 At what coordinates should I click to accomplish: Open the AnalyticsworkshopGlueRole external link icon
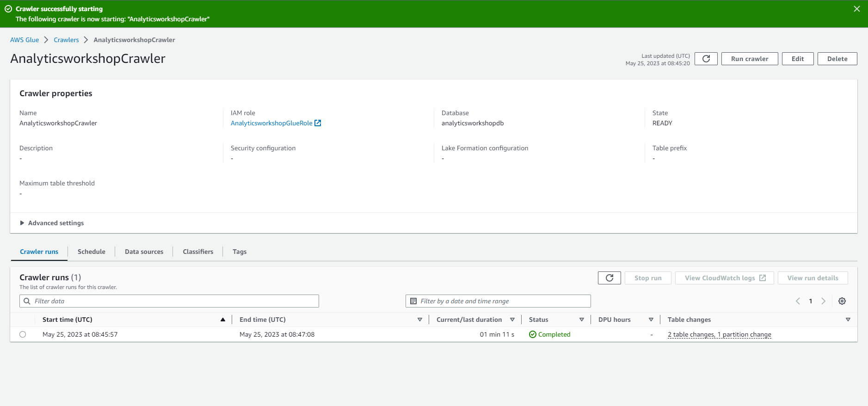318,123
